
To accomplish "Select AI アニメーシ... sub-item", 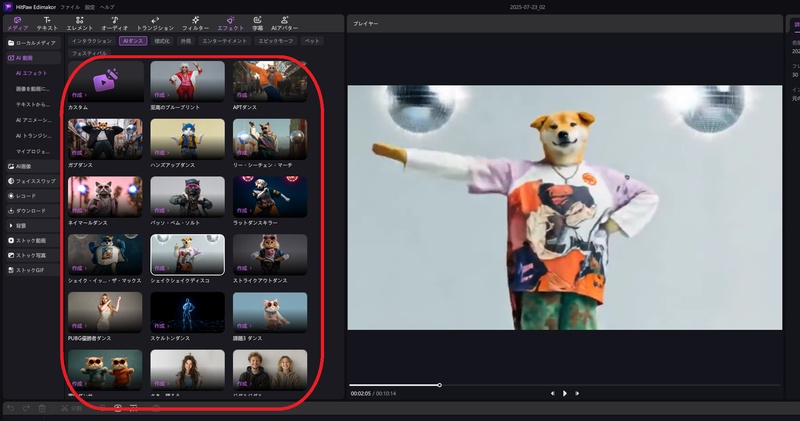I will coord(33,120).
